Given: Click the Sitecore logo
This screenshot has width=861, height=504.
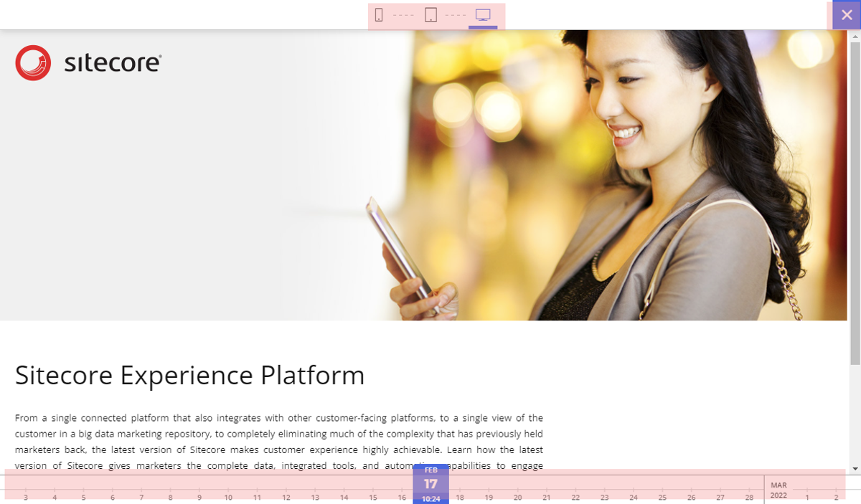Looking at the screenshot, I should (88, 63).
